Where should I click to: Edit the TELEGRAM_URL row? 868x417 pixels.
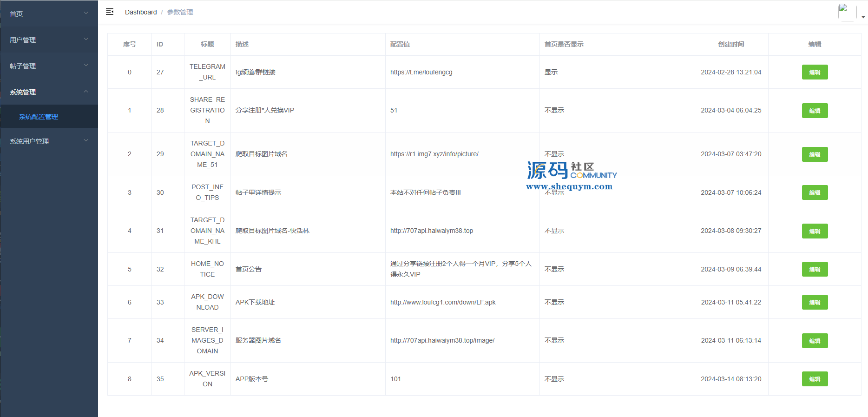[815, 72]
